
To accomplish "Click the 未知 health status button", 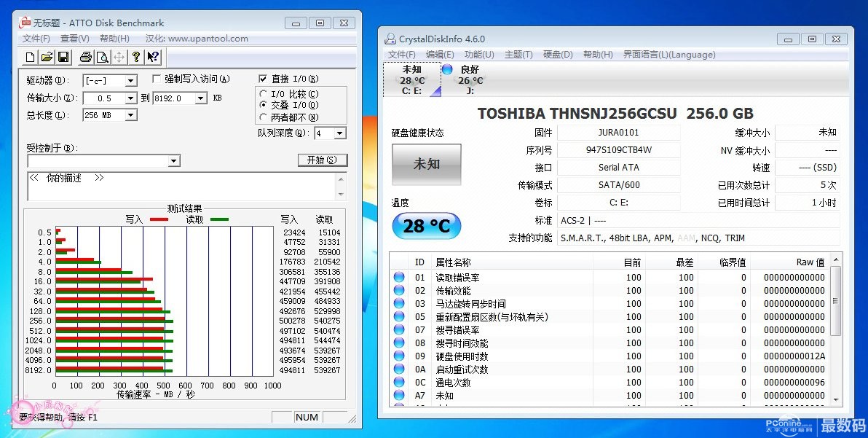I will [x=426, y=164].
